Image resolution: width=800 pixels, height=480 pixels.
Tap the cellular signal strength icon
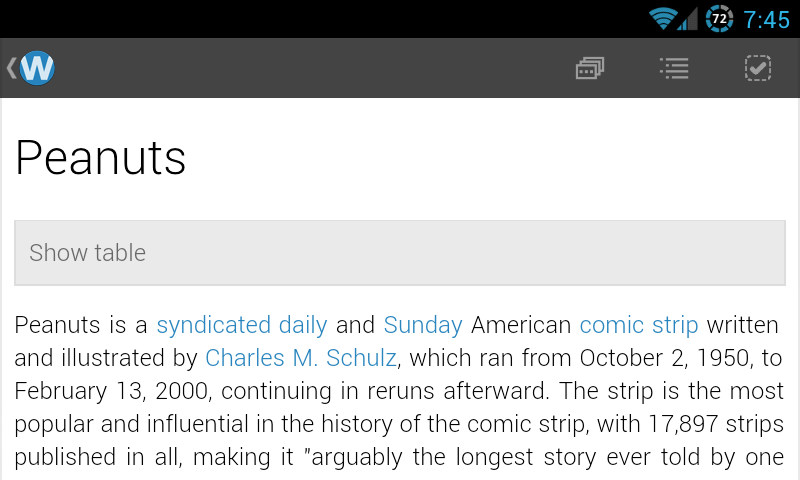pos(687,18)
